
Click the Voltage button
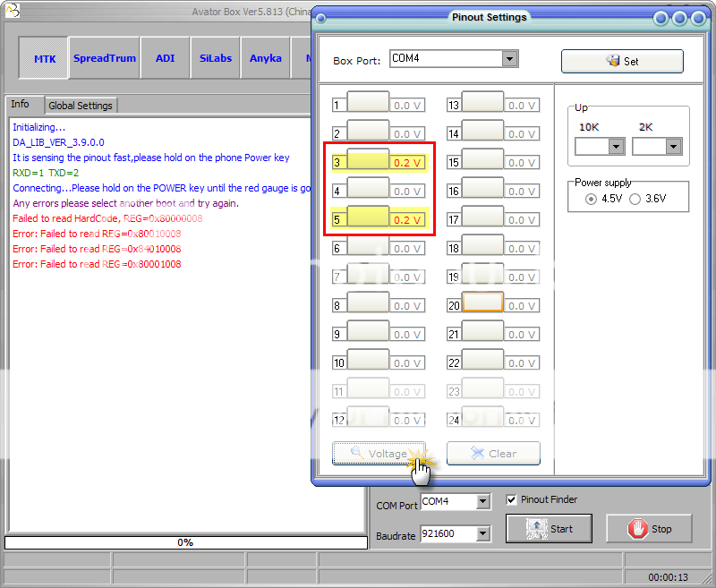click(379, 454)
